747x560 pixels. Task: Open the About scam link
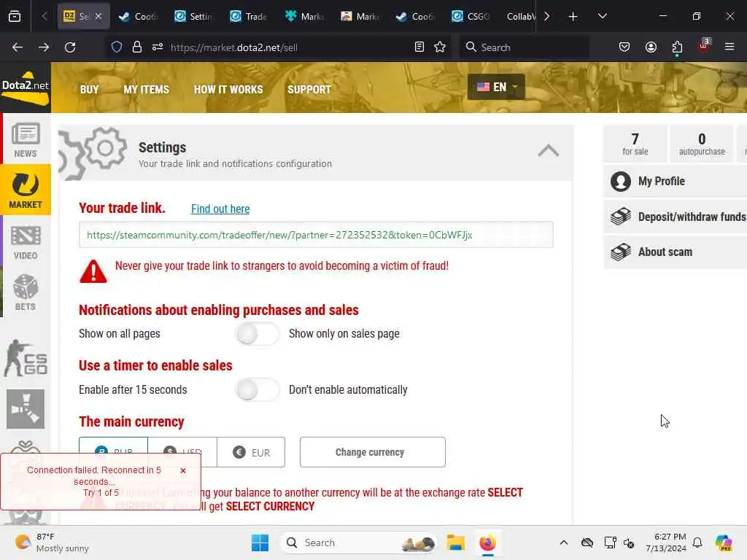click(x=665, y=252)
